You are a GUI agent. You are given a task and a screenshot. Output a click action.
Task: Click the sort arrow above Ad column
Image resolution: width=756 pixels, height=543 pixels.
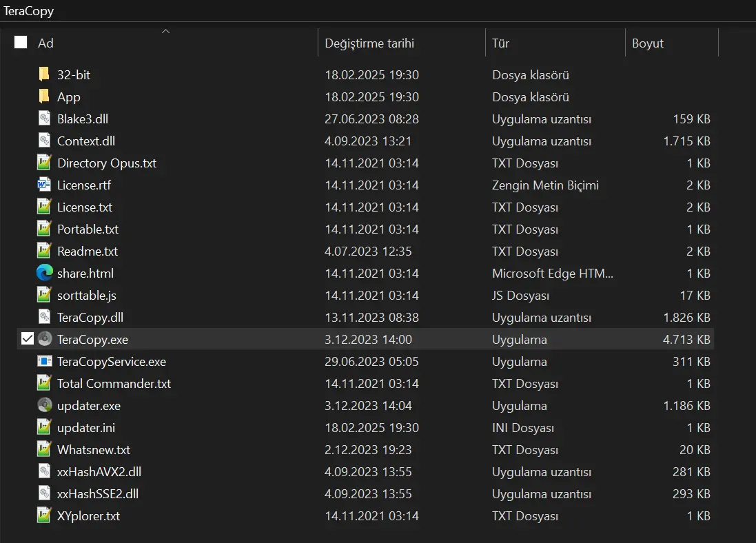(x=166, y=31)
